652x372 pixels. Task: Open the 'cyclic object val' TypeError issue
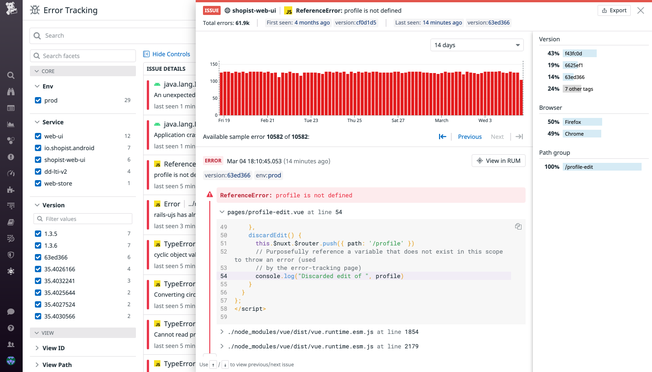[171, 255]
